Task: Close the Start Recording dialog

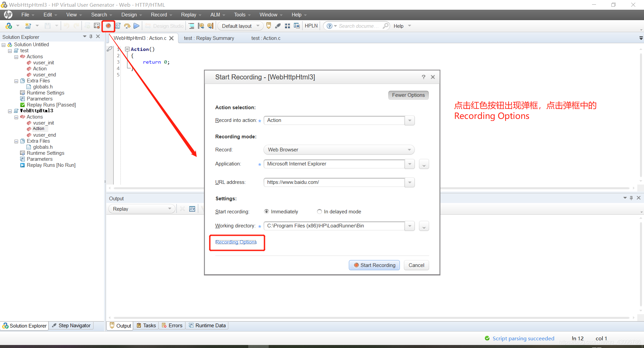Action: pyautogui.click(x=433, y=77)
